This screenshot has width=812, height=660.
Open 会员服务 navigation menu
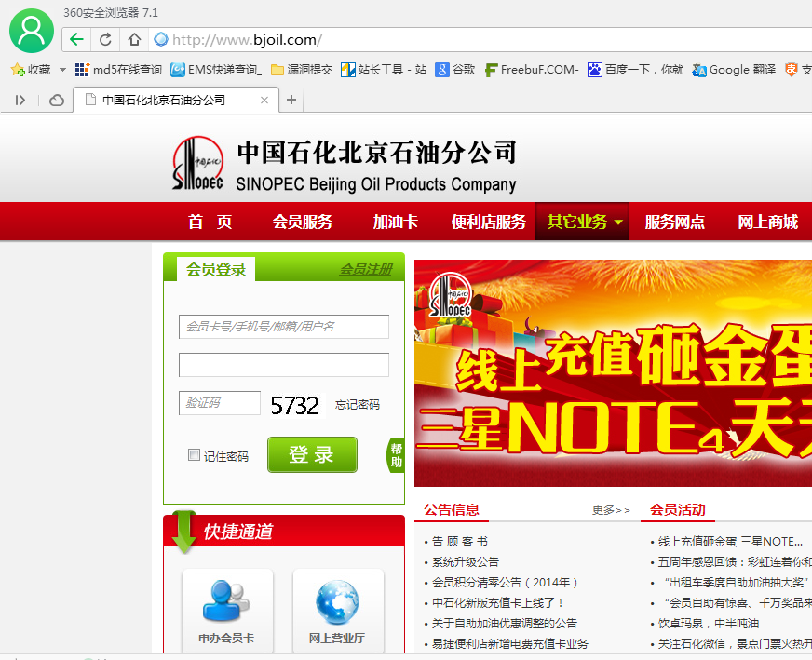pos(303,222)
